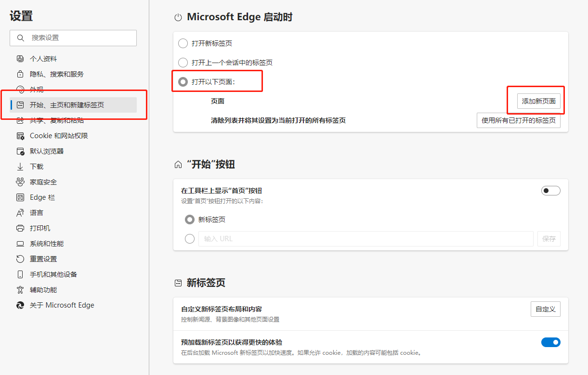Click the magnifier icon in search box
This screenshot has width=588, height=375.
click(x=20, y=38)
